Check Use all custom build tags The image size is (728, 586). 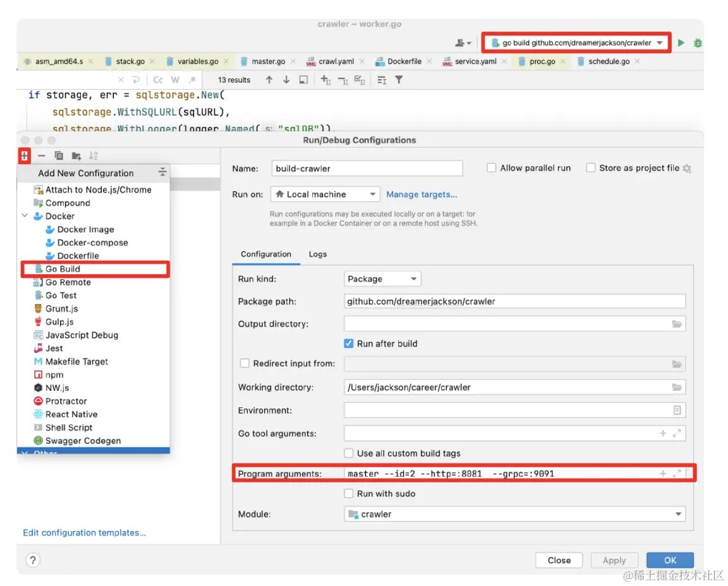click(x=349, y=453)
